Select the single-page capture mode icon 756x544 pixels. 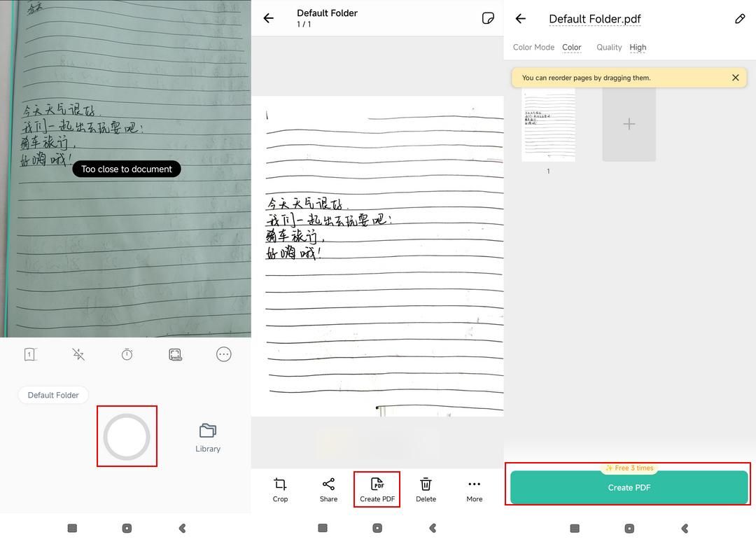pyautogui.click(x=29, y=354)
